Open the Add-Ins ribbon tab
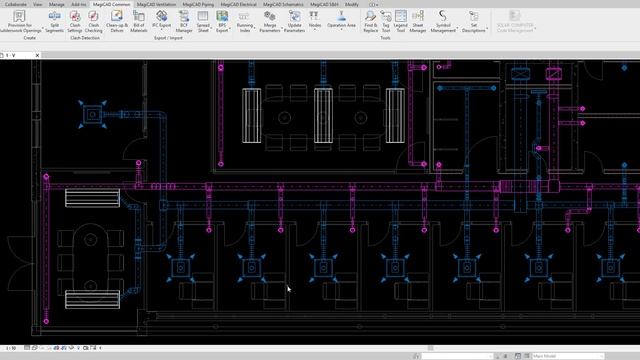The height and width of the screenshot is (360, 640). (79, 4)
